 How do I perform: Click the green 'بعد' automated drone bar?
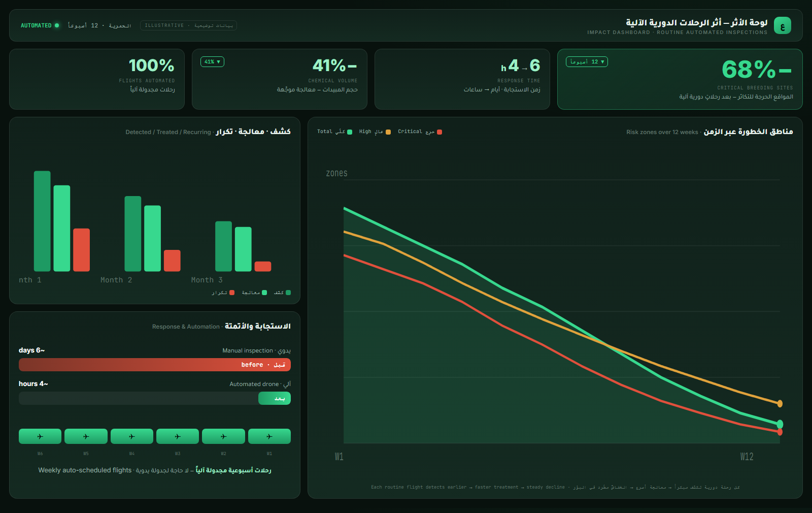(275, 398)
